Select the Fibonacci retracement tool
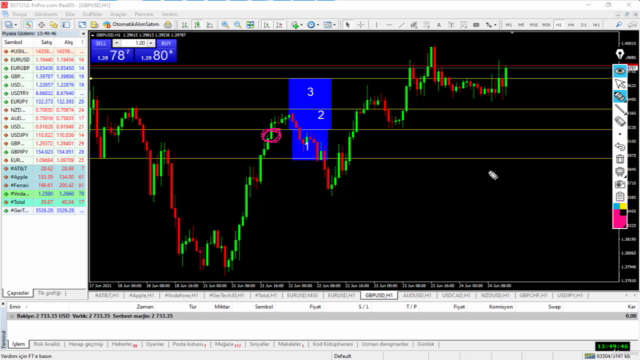Viewport: 640px width, 360px height. click(426, 25)
